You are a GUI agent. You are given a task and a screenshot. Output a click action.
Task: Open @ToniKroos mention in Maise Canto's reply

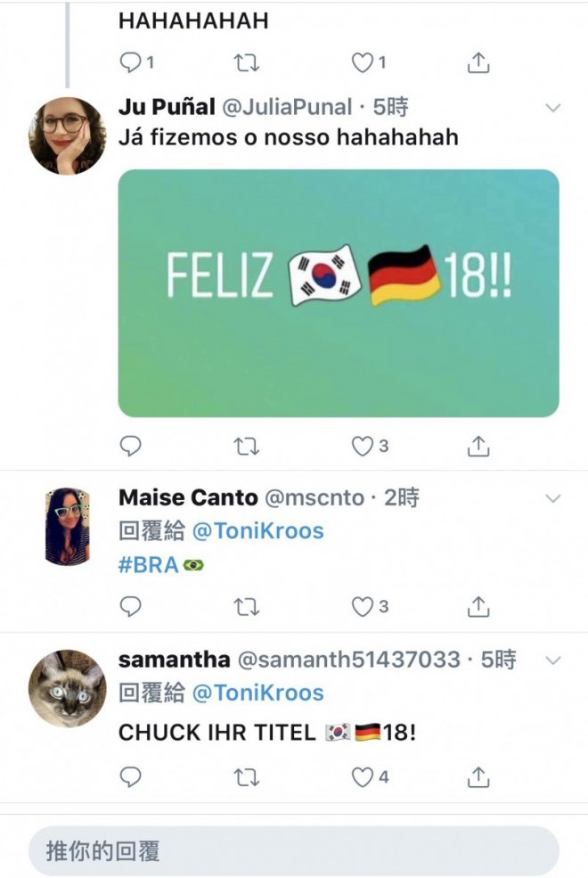pyautogui.click(x=257, y=531)
